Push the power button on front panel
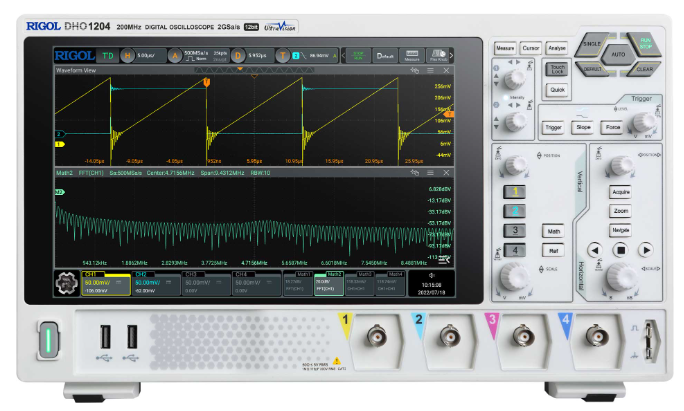Viewport: 684px width, 411px height. pos(48,340)
